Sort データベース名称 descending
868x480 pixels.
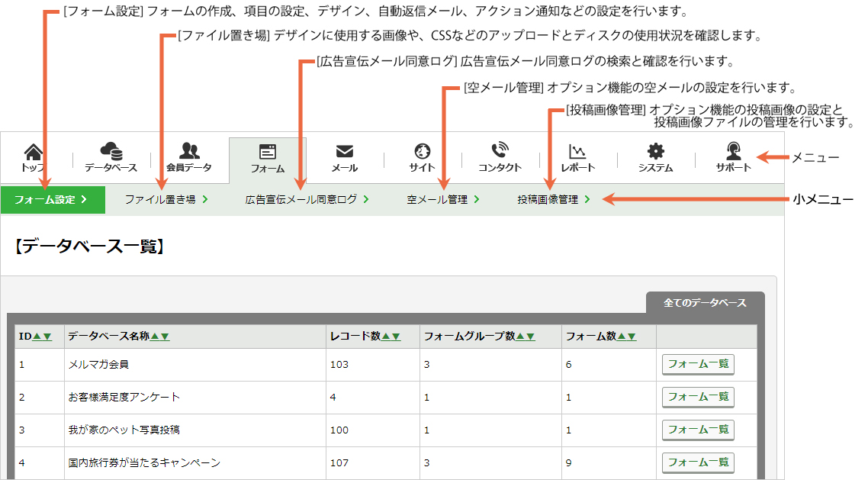(x=165, y=337)
